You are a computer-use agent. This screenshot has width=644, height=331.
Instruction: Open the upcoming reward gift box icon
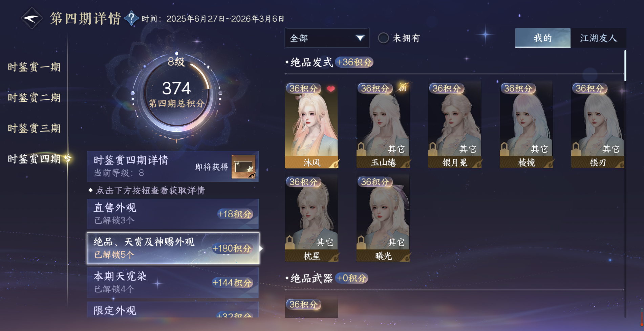(x=243, y=166)
